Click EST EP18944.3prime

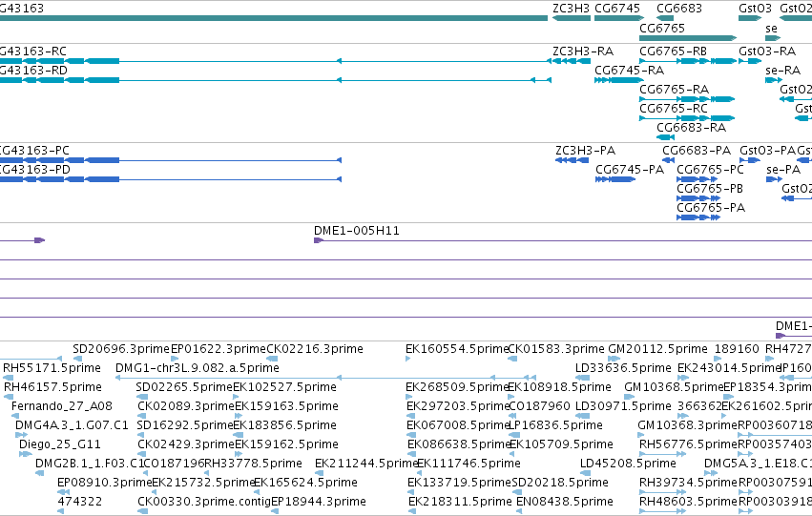(x=275, y=511)
